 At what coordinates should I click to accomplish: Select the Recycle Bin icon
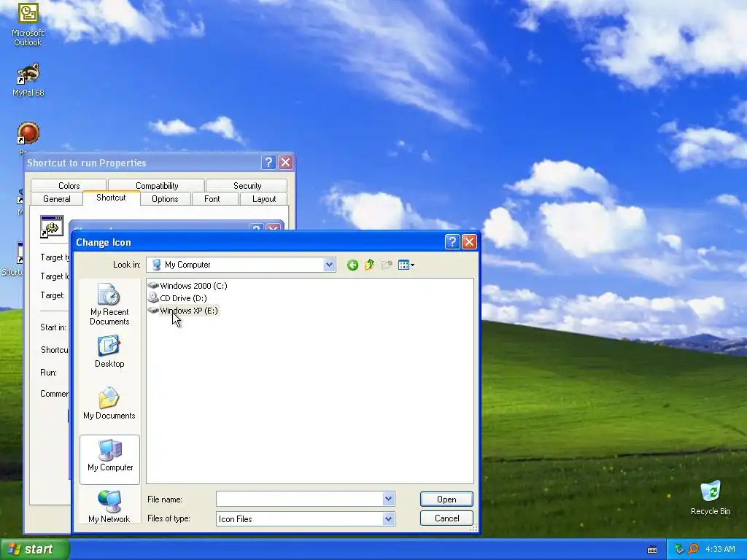711,497
